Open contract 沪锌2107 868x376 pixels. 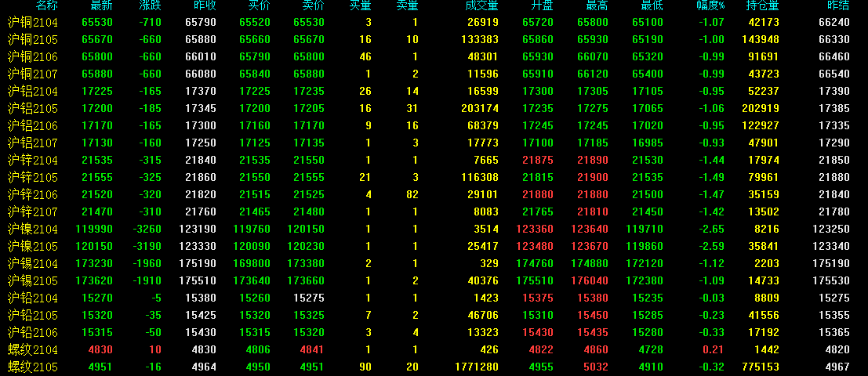(x=33, y=211)
